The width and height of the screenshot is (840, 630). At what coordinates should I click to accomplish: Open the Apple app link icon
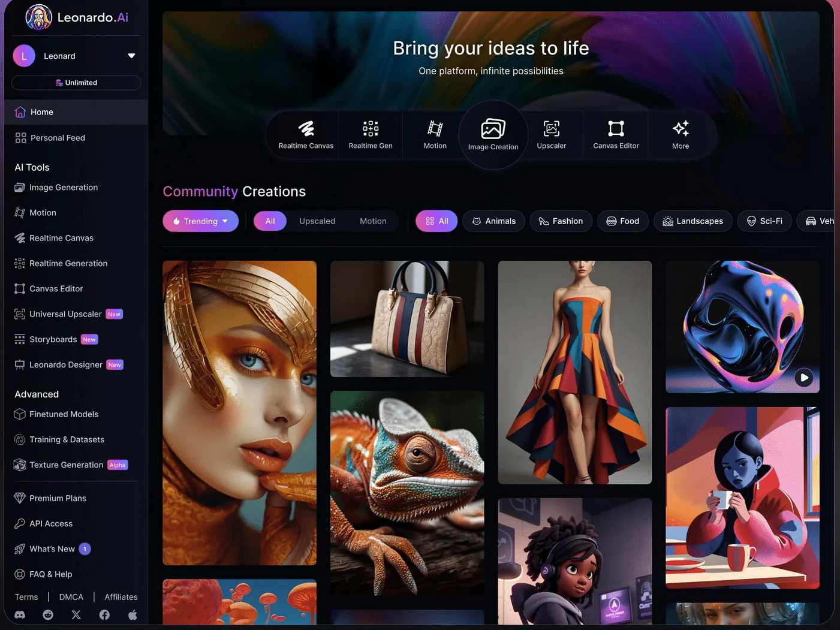point(133,614)
